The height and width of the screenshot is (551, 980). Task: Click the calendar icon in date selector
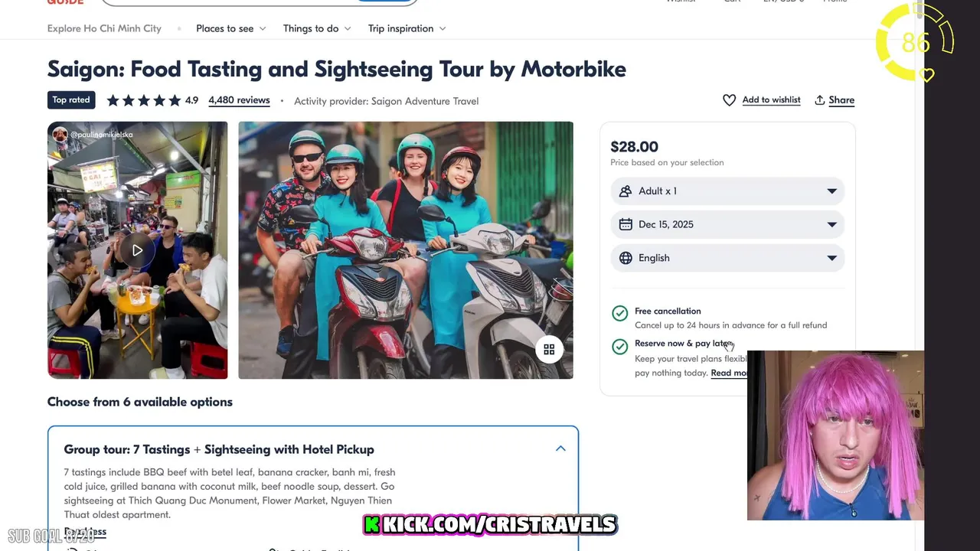pos(626,224)
